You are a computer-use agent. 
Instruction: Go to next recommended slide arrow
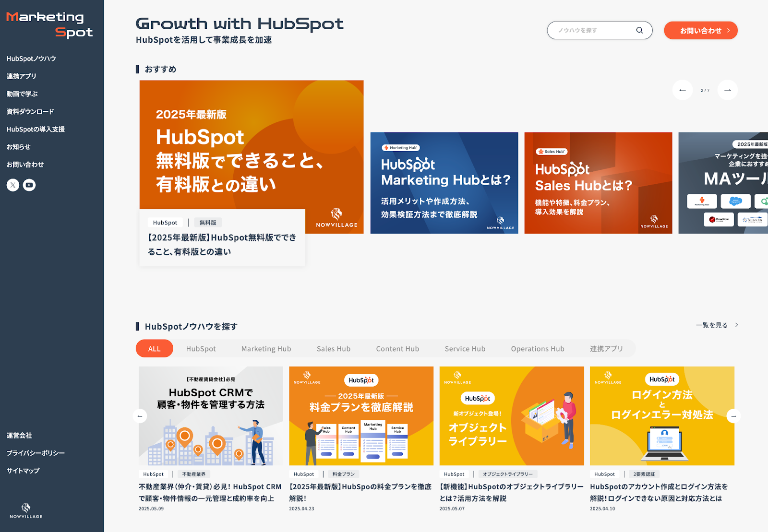pos(728,90)
